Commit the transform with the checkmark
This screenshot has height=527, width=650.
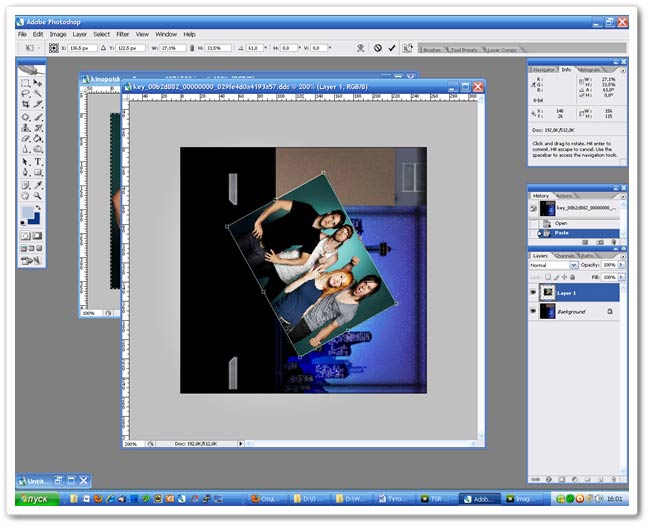392,47
